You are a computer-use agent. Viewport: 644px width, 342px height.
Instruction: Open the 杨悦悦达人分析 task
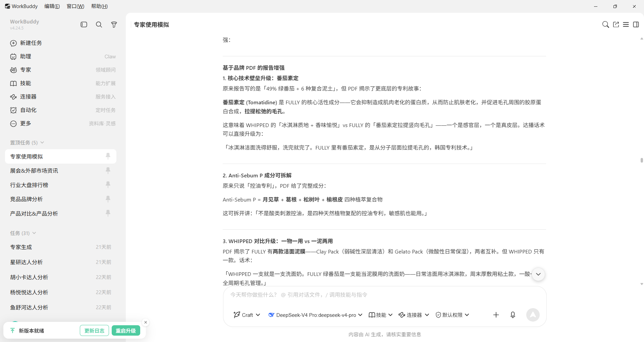(61, 292)
